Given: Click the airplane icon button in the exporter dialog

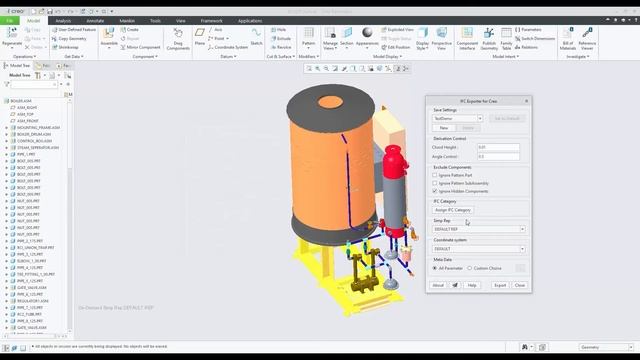Looking at the screenshot, I should [455, 285].
